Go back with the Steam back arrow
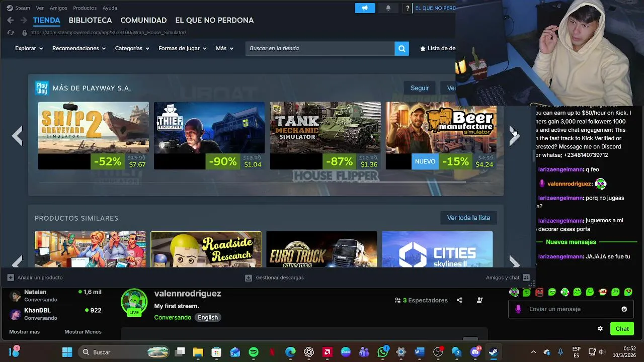The image size is (644, 362). [11, 20]
